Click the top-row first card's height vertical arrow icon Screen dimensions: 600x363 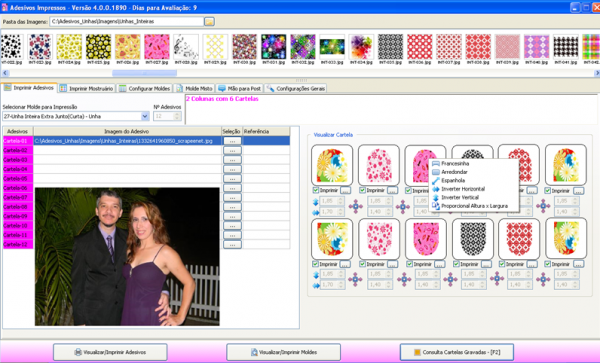316,202
